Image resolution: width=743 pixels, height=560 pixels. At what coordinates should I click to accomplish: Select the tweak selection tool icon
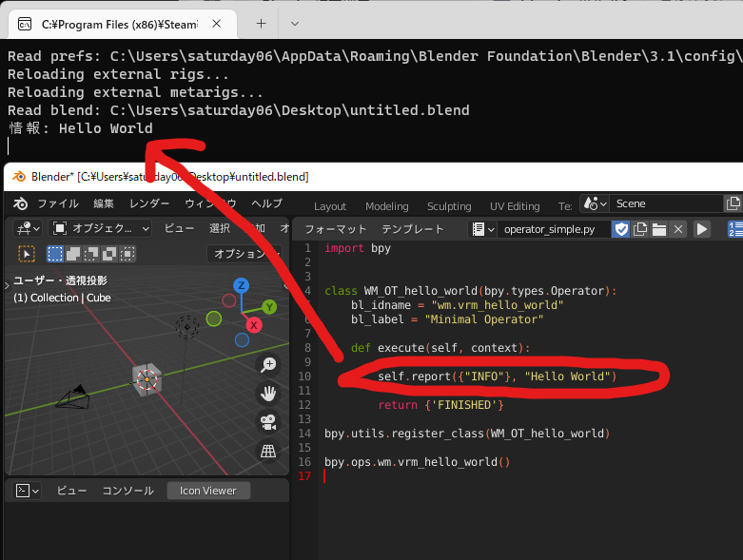pyautogui.click(x=27, y=254)
